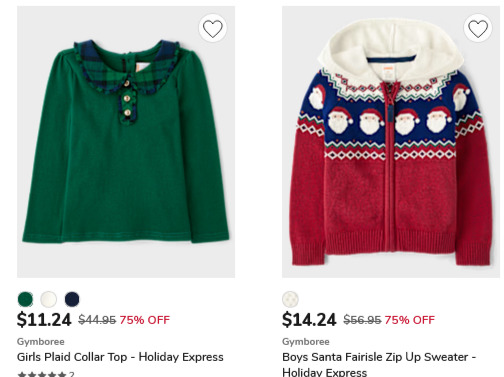Image resolution: width=504 pixels, height=377 pixels.
Task: Click the $11.24 sale price
Action: click(x=44, y=320)
